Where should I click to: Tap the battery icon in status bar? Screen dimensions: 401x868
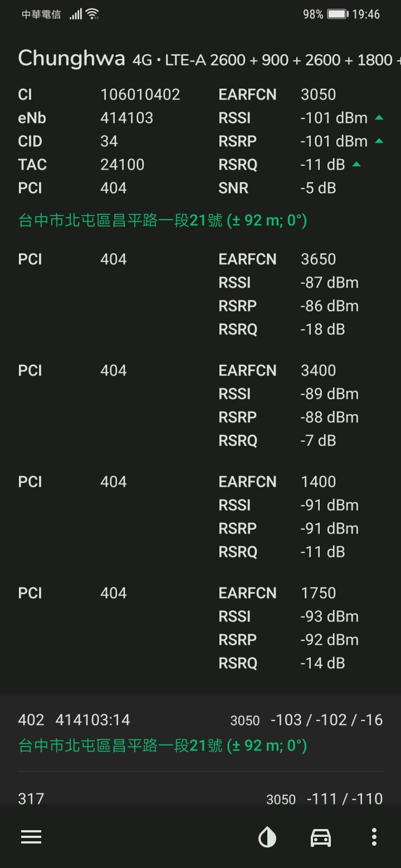point(338,14)
